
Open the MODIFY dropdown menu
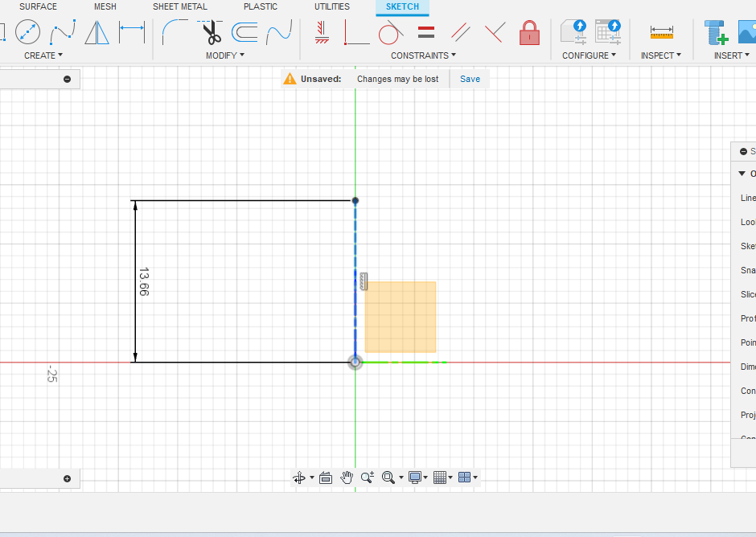pos(225,55)
